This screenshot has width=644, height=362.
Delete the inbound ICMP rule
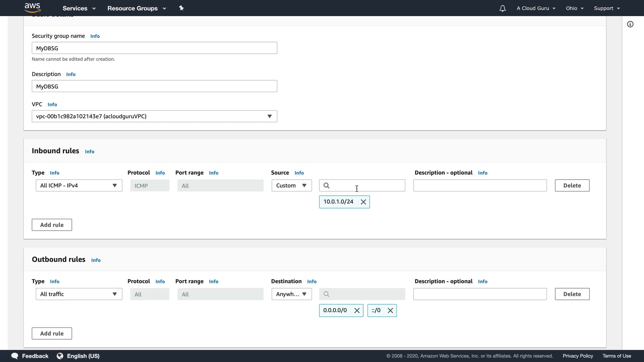click(572, 185)
